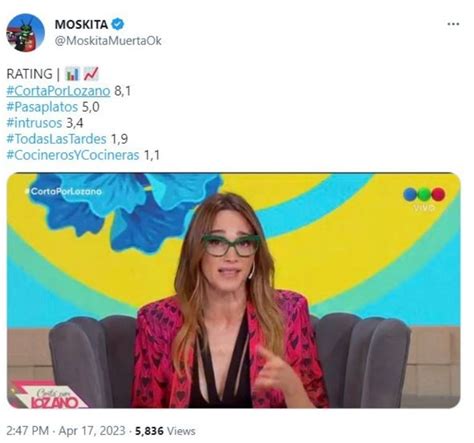Open the attached TV screenshot image
The width and height of the screenshot is (474, 443).
coord(234,290)
